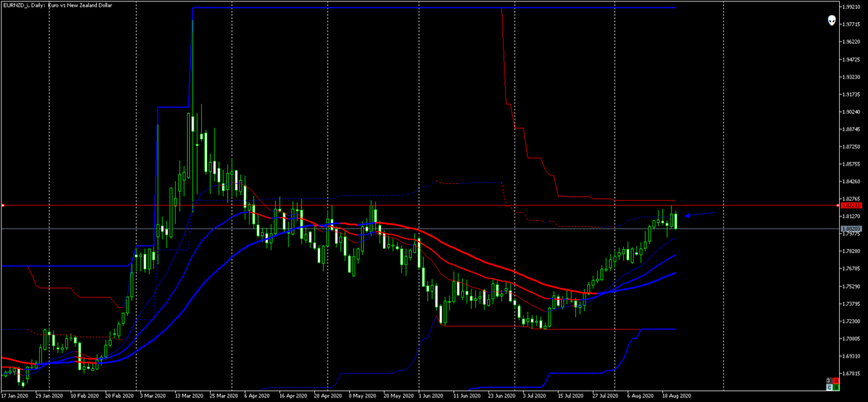Click the '6 Aug 2020' date label
The height and width of the screenshot is (402, 868).
pos(640,396)
